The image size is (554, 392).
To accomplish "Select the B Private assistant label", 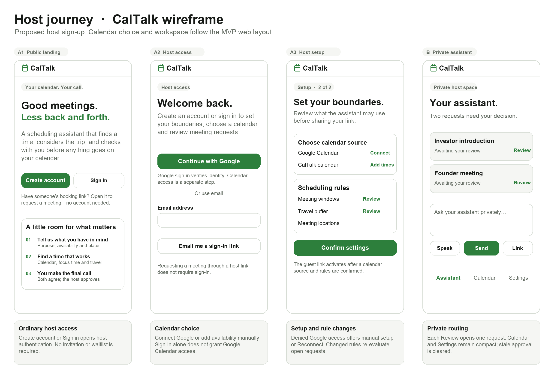I will 449,52.
